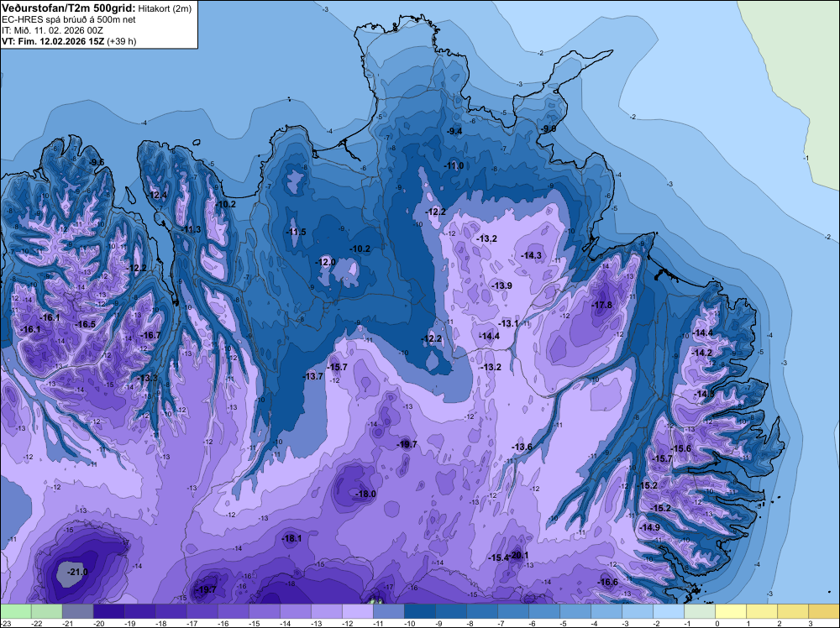Select the -17 legend color cell

(202, 611)
